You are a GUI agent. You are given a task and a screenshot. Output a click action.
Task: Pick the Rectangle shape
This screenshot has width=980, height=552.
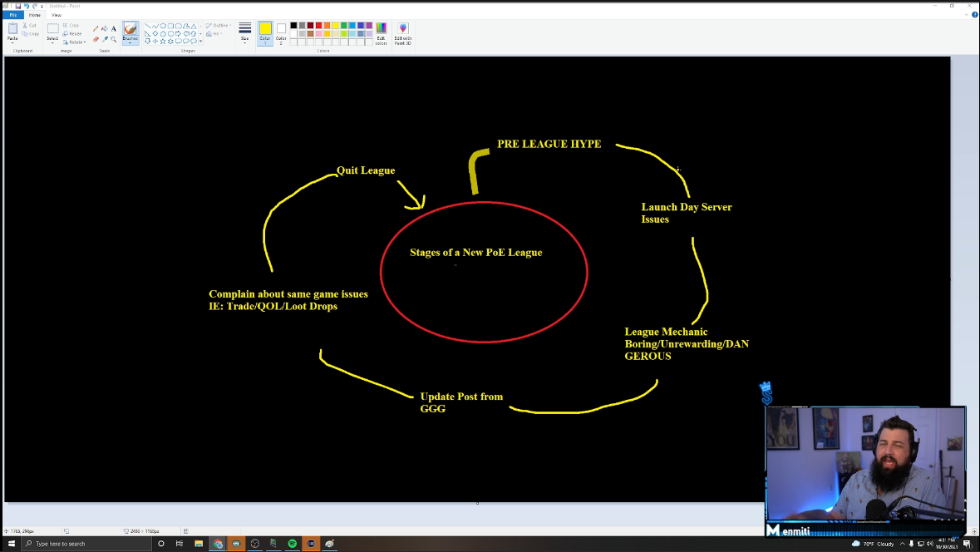pos(170,27)
